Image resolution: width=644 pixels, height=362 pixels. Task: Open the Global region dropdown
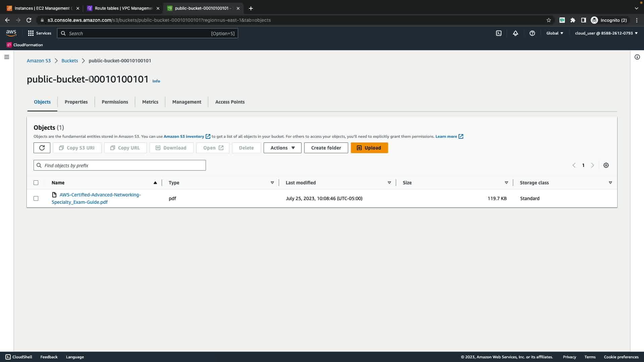(555, 33)
